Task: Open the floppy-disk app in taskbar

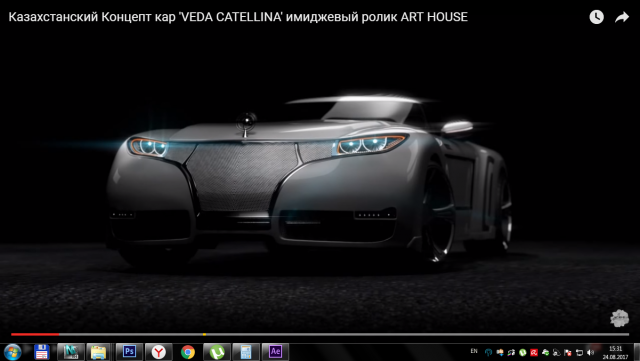Action: 42,352
